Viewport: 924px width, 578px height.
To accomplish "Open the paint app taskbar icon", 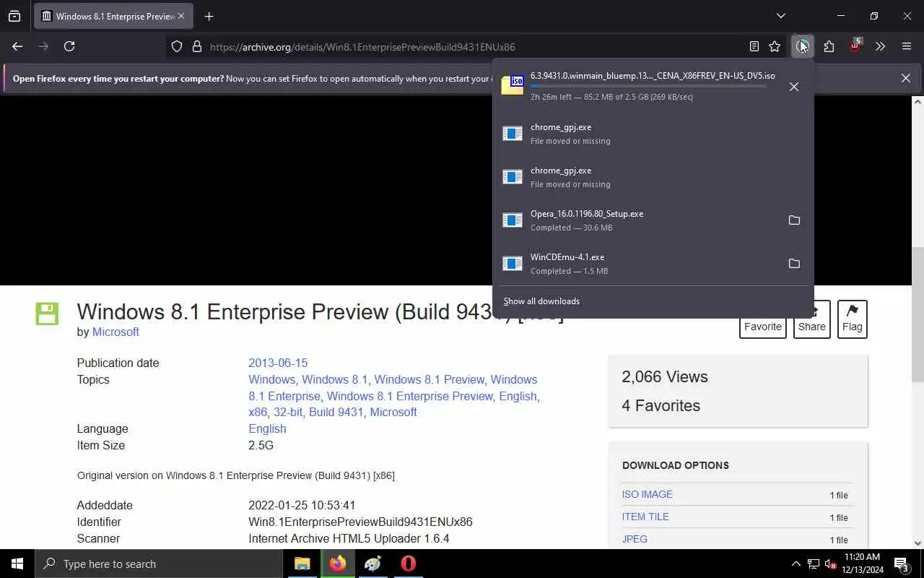I will [x=372, y=564].
